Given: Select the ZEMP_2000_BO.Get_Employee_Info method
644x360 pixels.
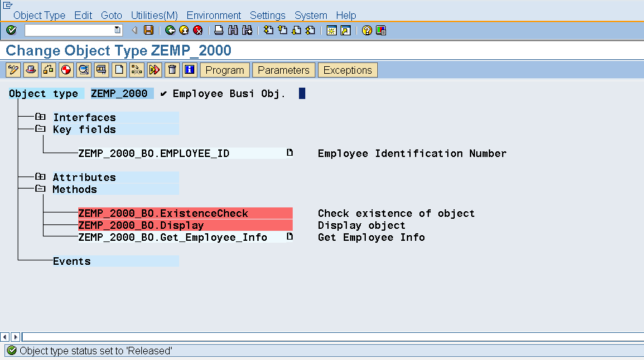Looking at the screenshot, I should pos(173,238).
